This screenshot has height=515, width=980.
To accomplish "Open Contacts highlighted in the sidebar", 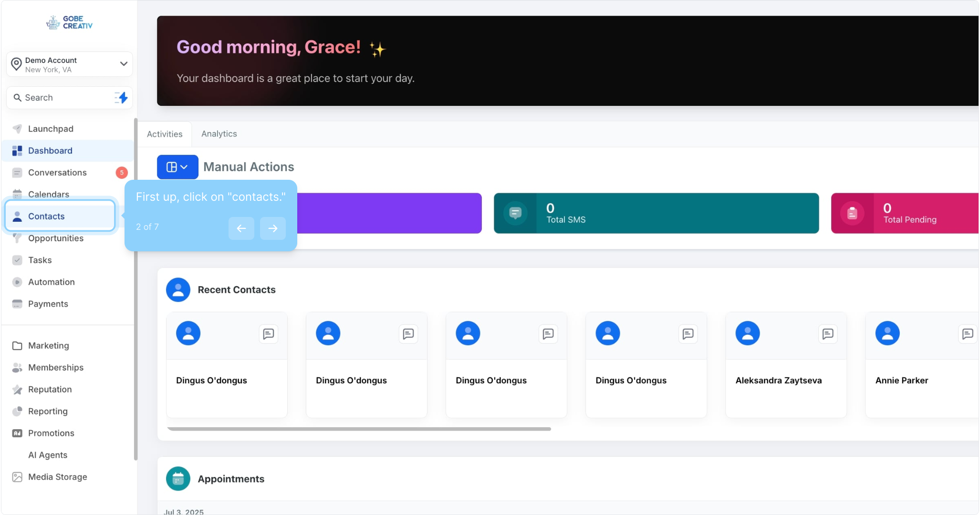I will [46, 216].
